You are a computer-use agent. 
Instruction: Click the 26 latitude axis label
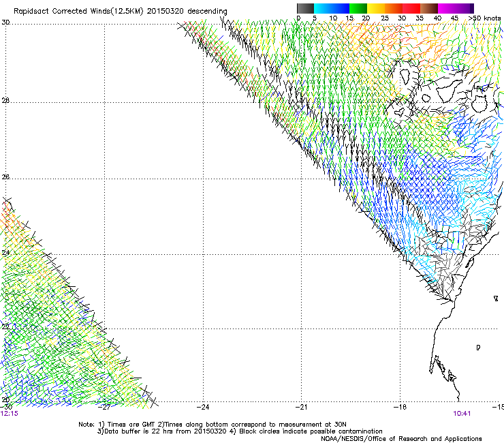point(5,177)
